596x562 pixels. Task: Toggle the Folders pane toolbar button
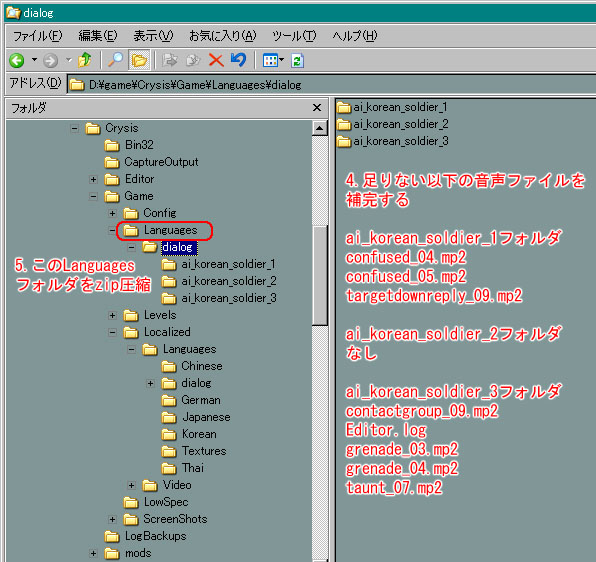pyautogui.click(x=139, y=60)
